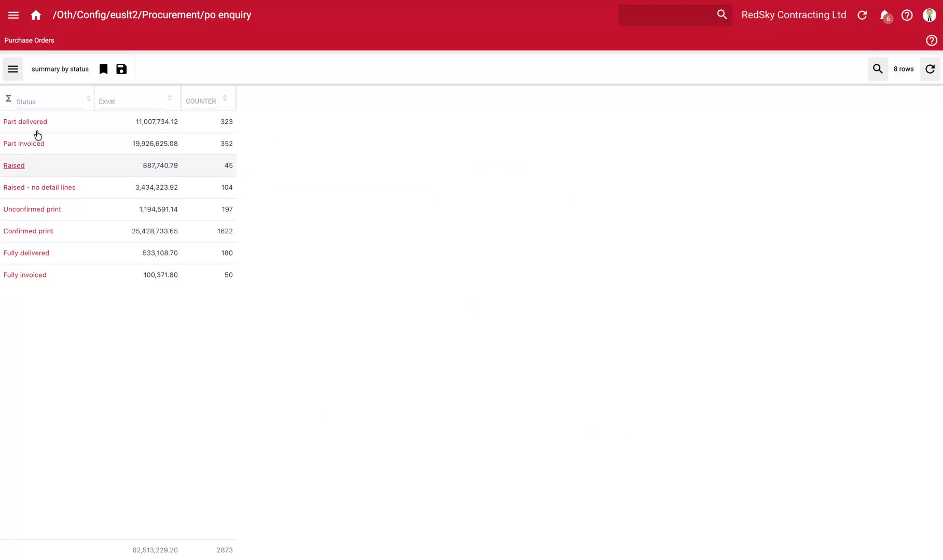Open help via the question mark icon
The image size is (943, 560).
tap(907, 15)
